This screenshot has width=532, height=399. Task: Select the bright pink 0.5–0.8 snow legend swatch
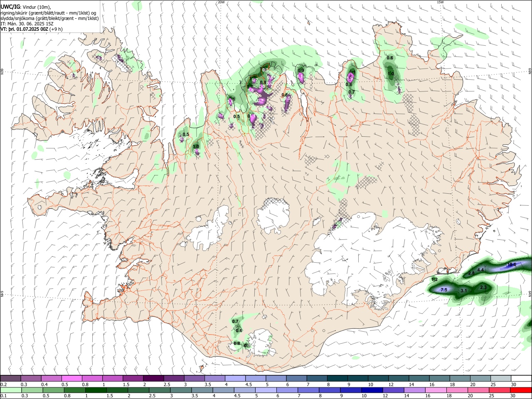point(71,378)
